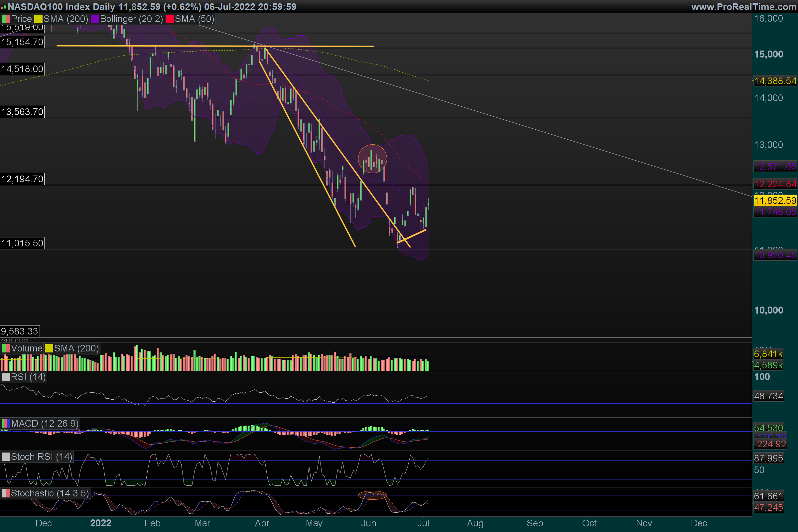This screenshot has width=798, height=532.
Task: Click the yellow 11,852.59 current price tag
Action: point(775,200)
